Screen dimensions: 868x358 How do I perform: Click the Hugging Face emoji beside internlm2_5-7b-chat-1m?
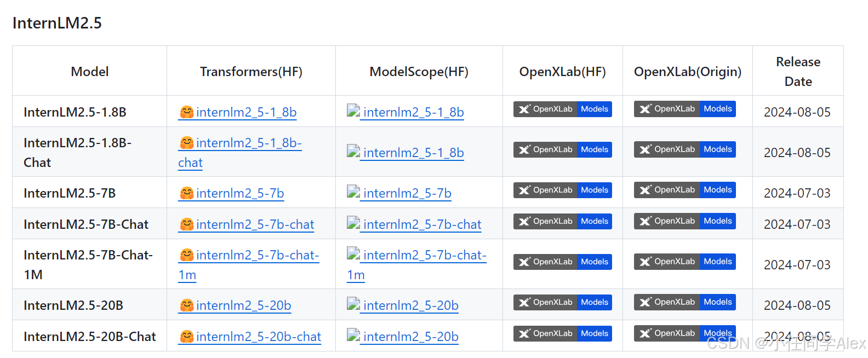point(187,255)
